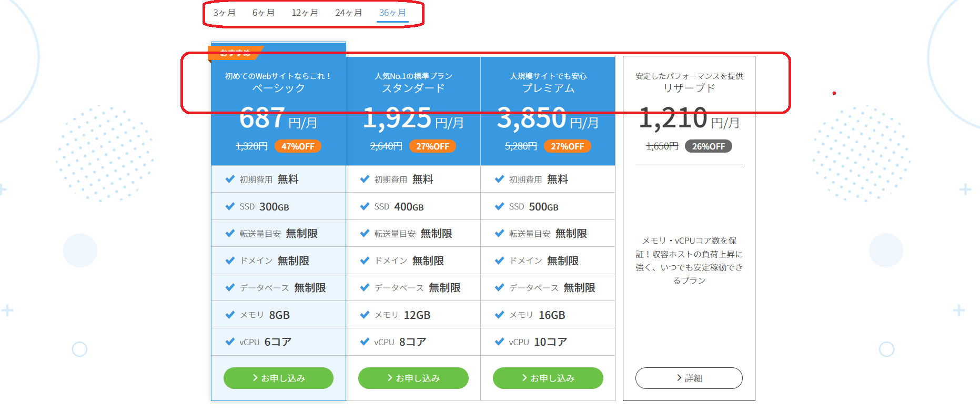Click the スタンダード ドメイン checkmark
Viewport: 980px width, 411px height.
(365, 260)
